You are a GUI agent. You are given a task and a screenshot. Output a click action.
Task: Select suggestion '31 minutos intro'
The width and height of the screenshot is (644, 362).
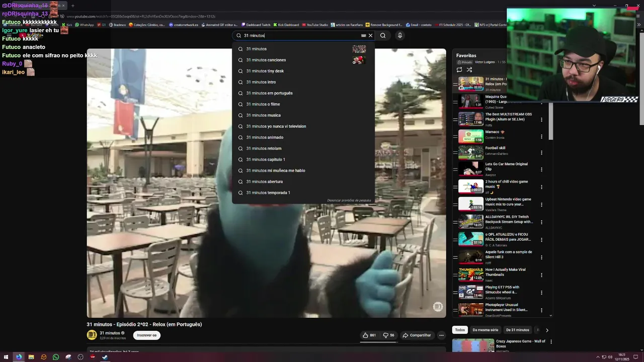click(303, 82)
